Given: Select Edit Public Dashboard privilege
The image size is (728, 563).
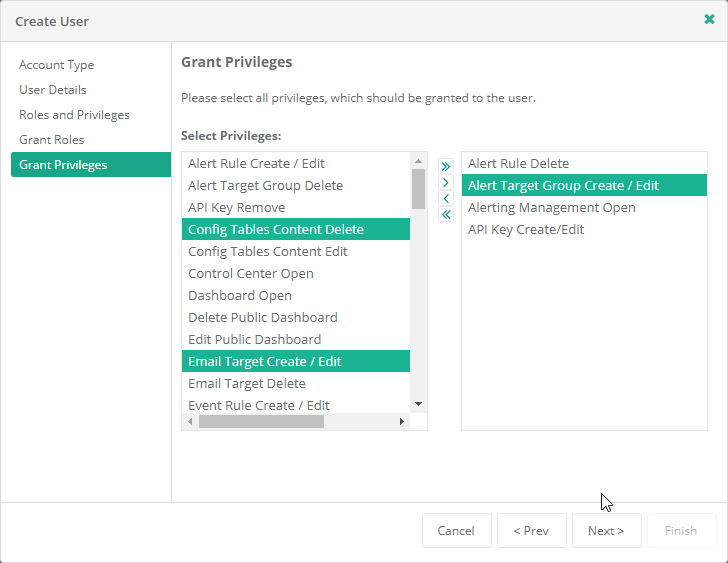Looking at the screenshot, I should pyautogui.click(x=296, y=339).
